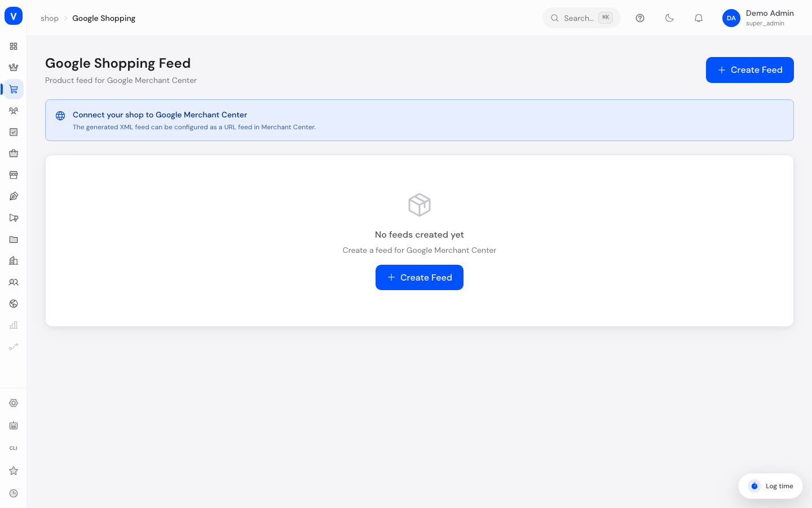Click 'Create a feed for Google Merchant Center' text

coord(420,250)
